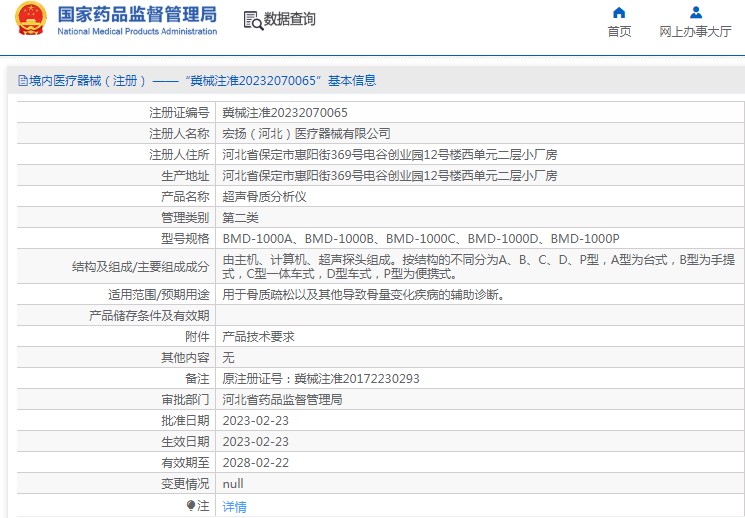The height and width of the screenshot is (518, 745).
Task: Click National Medical Products Administration subtitle
Action: tap(137, 31)
